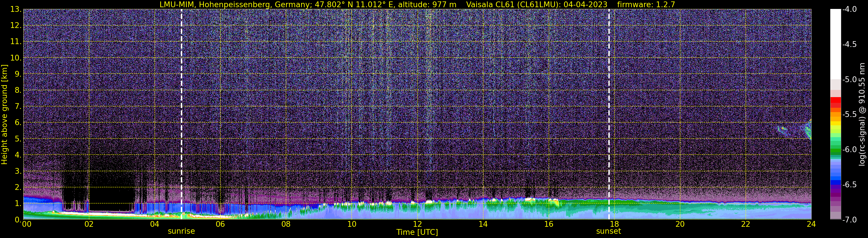Click the height axis tick label 3
Viewport: 868px width, 238px height.
(18, 171)
